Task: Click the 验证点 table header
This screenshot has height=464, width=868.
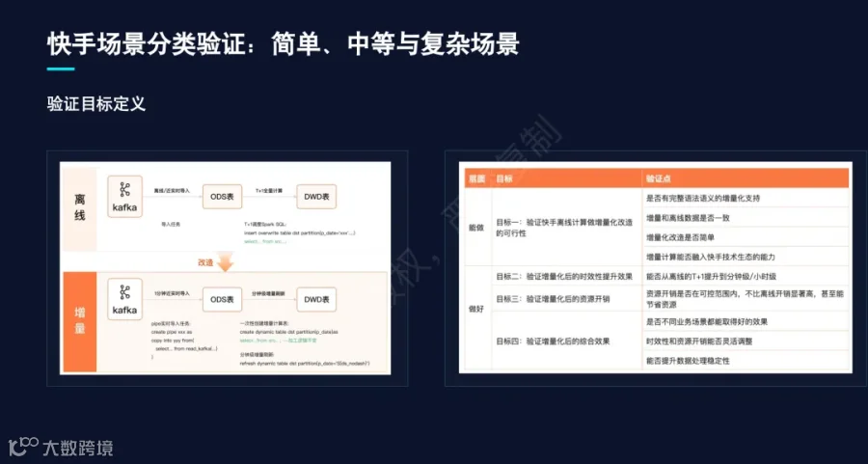Action: point(659,178)
